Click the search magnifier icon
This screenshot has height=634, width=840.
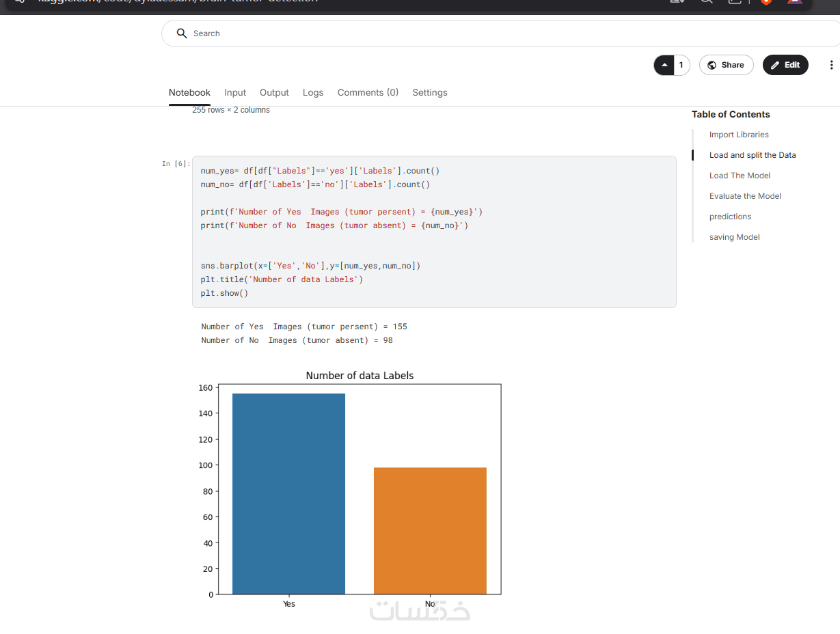[x=181, y=33]
